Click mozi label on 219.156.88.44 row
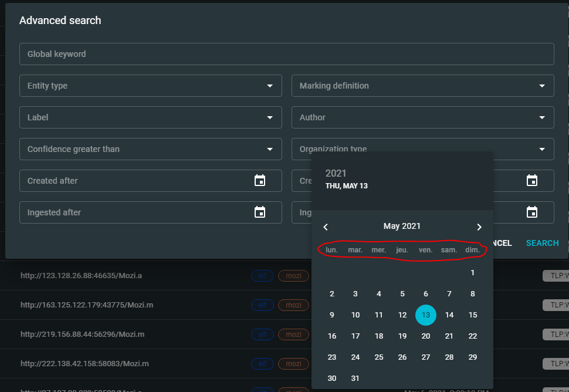Image resolution: width=569 pixels, height=392 pixels. 293,334
